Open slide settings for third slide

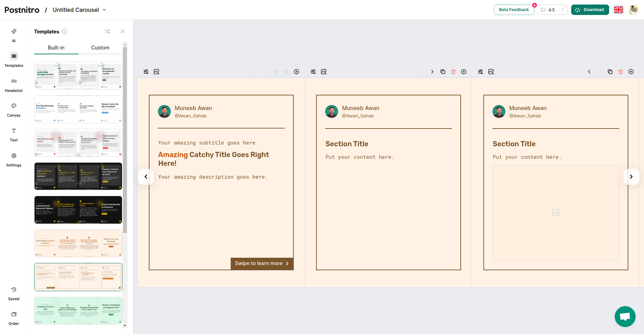(x=481, y=72)
